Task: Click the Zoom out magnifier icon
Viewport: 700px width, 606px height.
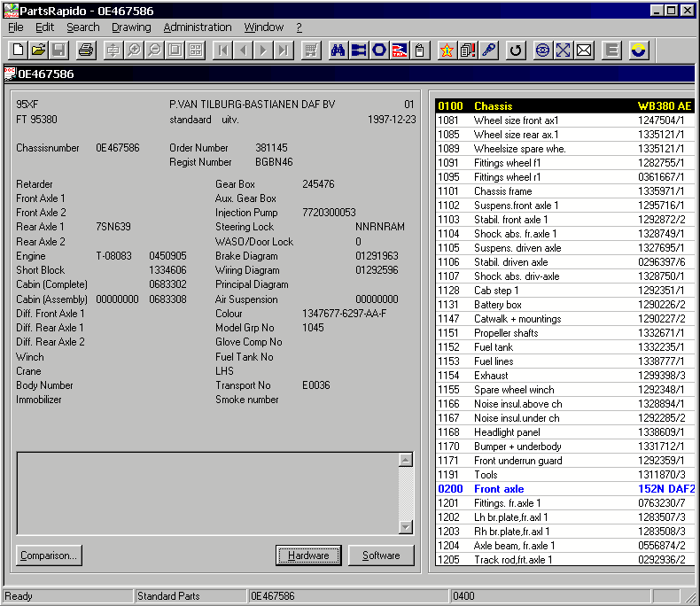Action: pos(154,50)
